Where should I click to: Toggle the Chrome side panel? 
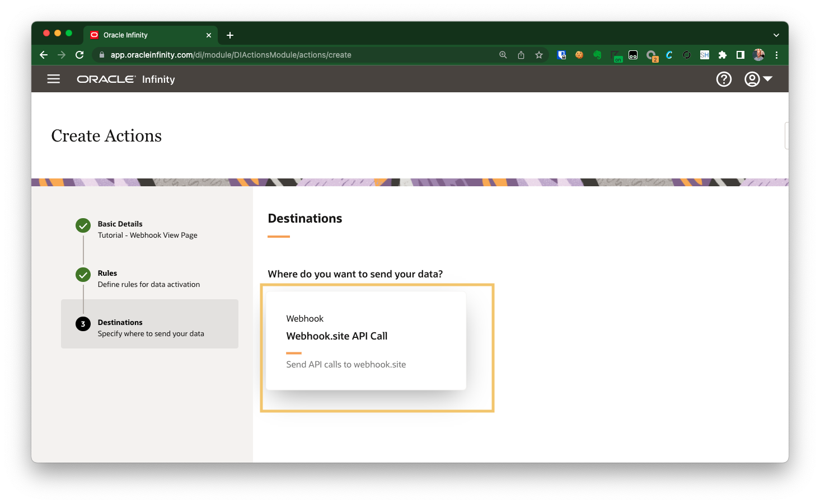pos(741,55)
